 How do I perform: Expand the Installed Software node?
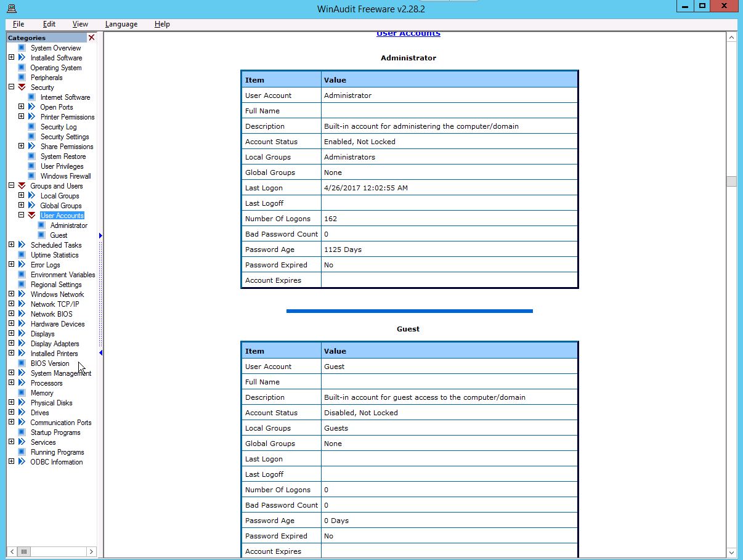tap(11, 58)
